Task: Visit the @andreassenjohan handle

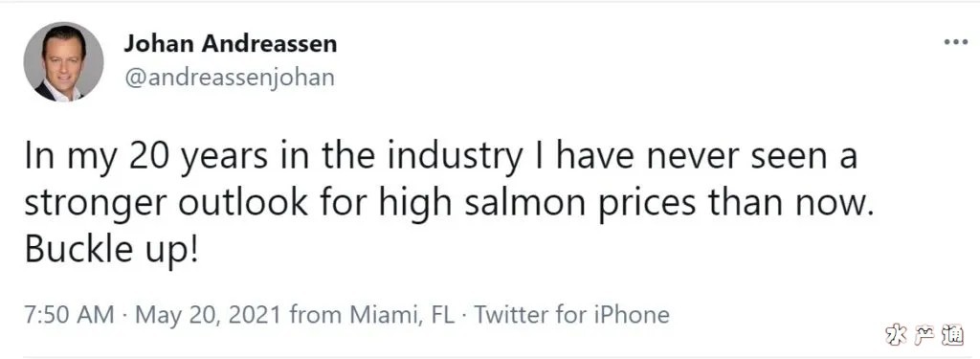Action: pyautogui.click(x=230, y=78)
